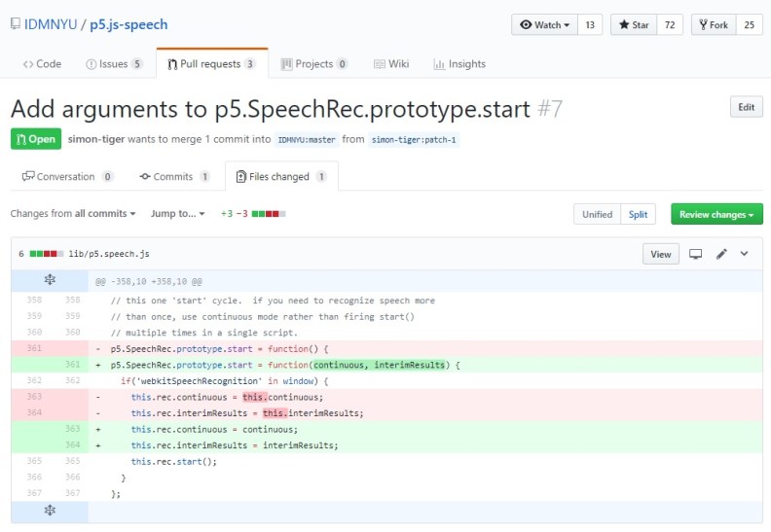Viewport: 771px width, 532px height.
Task: Switch to Unified diff view
Action: (x=597, y=214)
